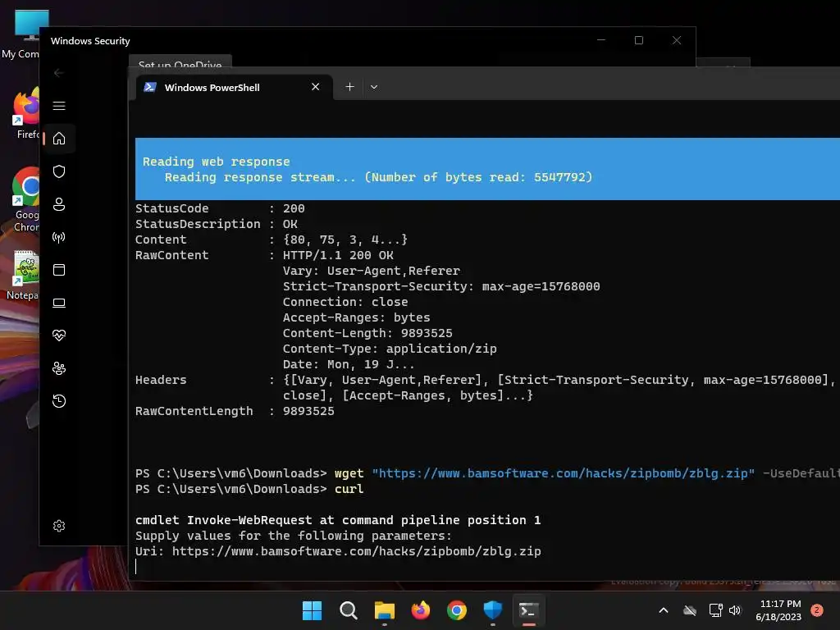Click 'StatusCode' value 200
This screenshot has height=630, width=840.
click(294, 208)
